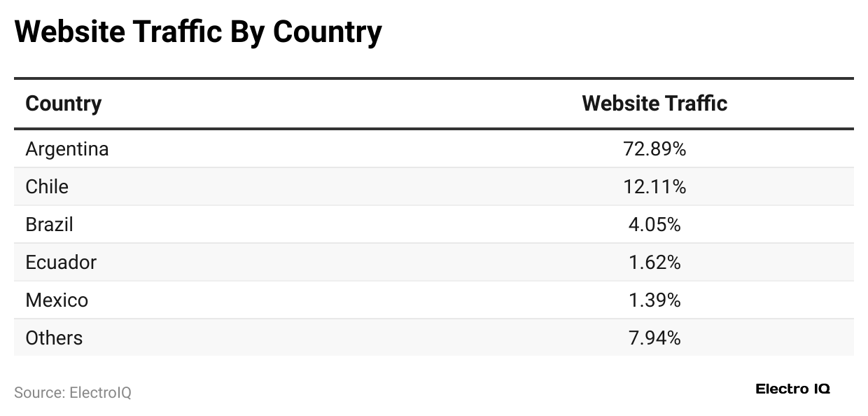Select the Ecuador country cell
This screenshot has width=868, height=416.
click(x=61, y=263)
